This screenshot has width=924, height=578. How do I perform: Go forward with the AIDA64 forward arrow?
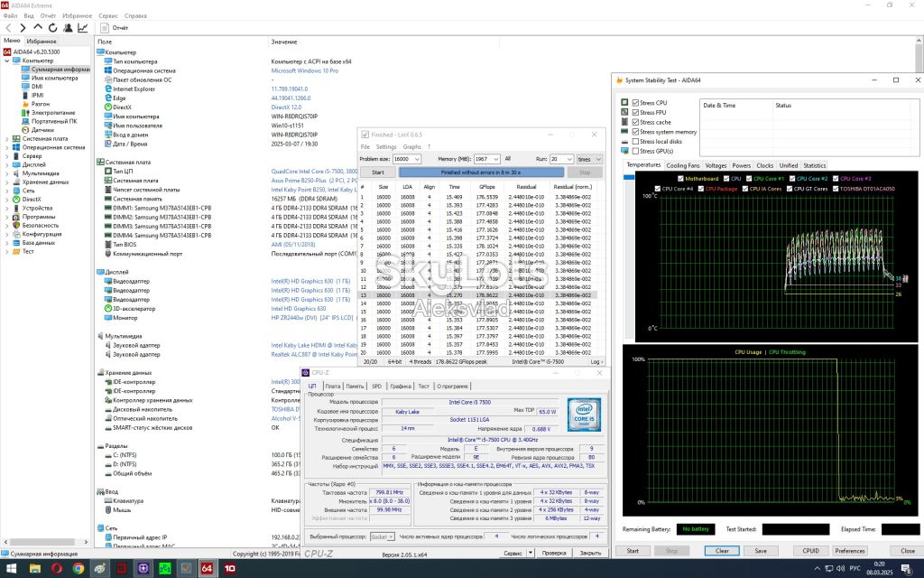point(23,28)
